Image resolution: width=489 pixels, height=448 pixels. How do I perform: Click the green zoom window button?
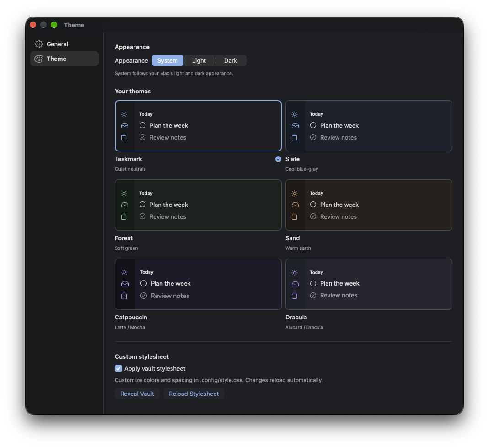click(54, 25)
